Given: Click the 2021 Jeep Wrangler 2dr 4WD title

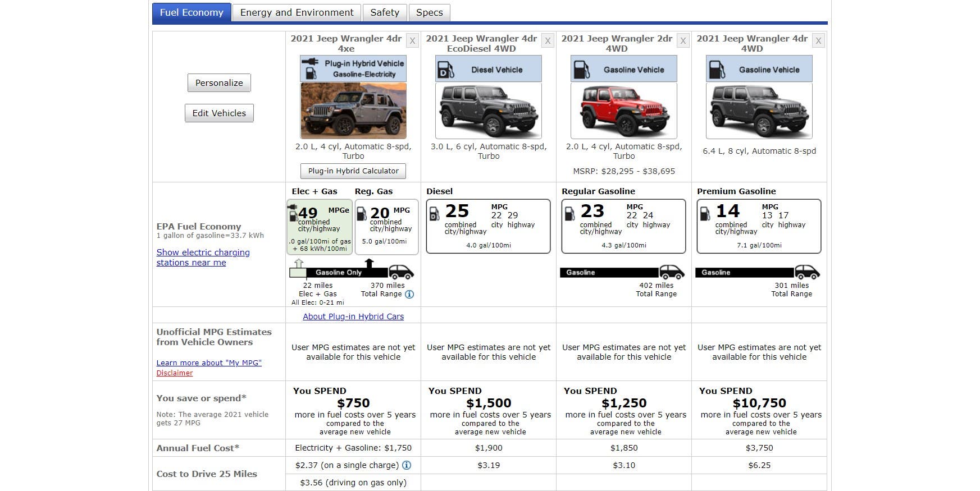Looking at the screenshot, I should [x=617, y=43].
